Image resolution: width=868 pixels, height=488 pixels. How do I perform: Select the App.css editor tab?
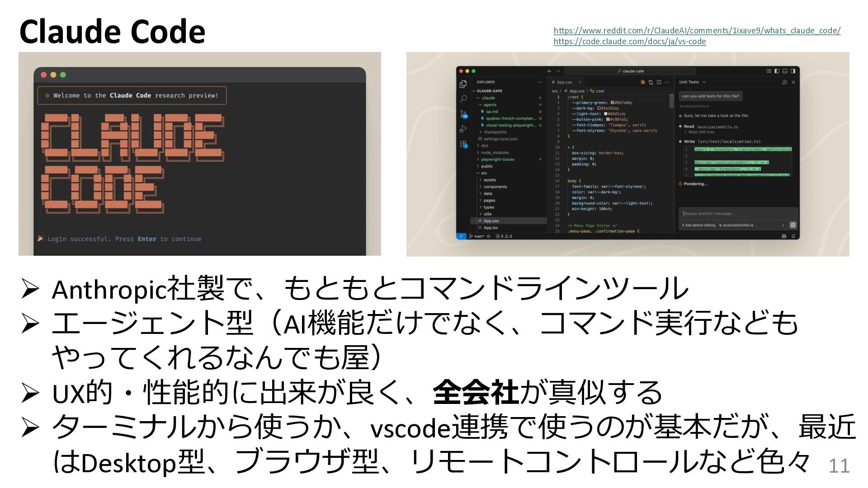coord(564,82)
